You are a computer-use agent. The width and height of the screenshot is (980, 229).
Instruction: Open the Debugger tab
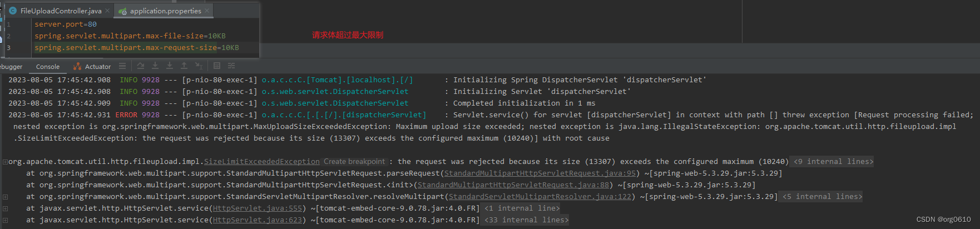[11, 66]
